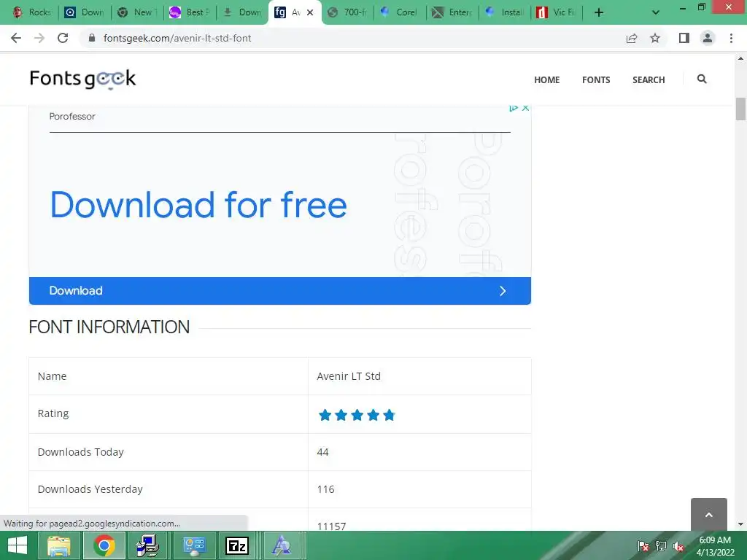The width and height of the screenshot is (747, 560).
Task: Switch to the New Tab tab
Action: click(x=137, y=12)
